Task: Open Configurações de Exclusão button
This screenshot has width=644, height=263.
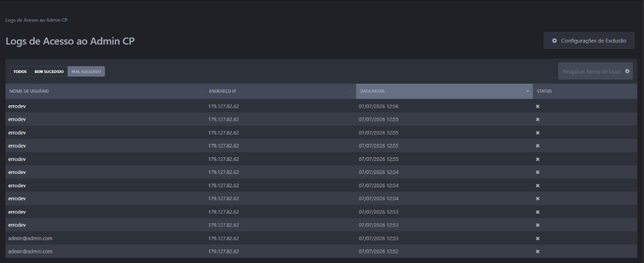Action: 589,41
